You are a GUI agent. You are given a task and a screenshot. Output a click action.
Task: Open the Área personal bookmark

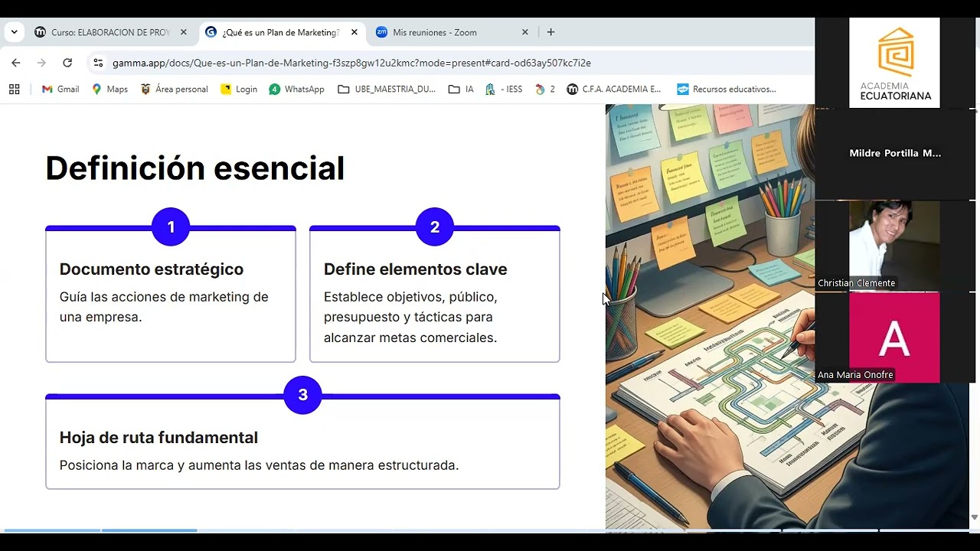pos(174,89)
